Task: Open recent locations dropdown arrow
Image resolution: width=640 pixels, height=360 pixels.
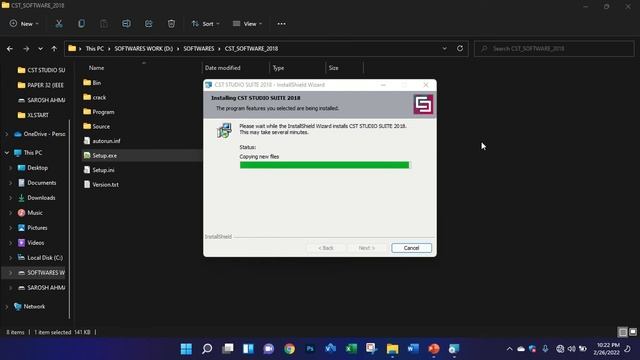Action: [x=40, y=49]
